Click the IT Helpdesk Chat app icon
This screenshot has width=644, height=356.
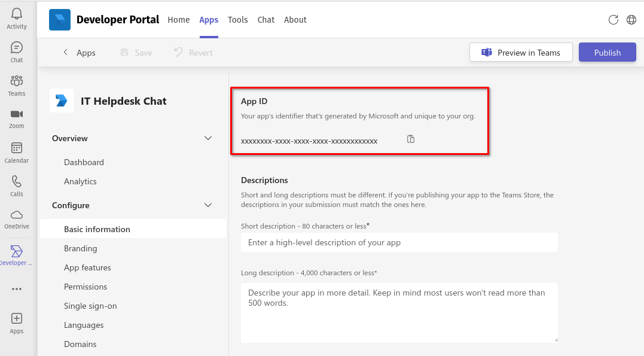tap(62, 101)
